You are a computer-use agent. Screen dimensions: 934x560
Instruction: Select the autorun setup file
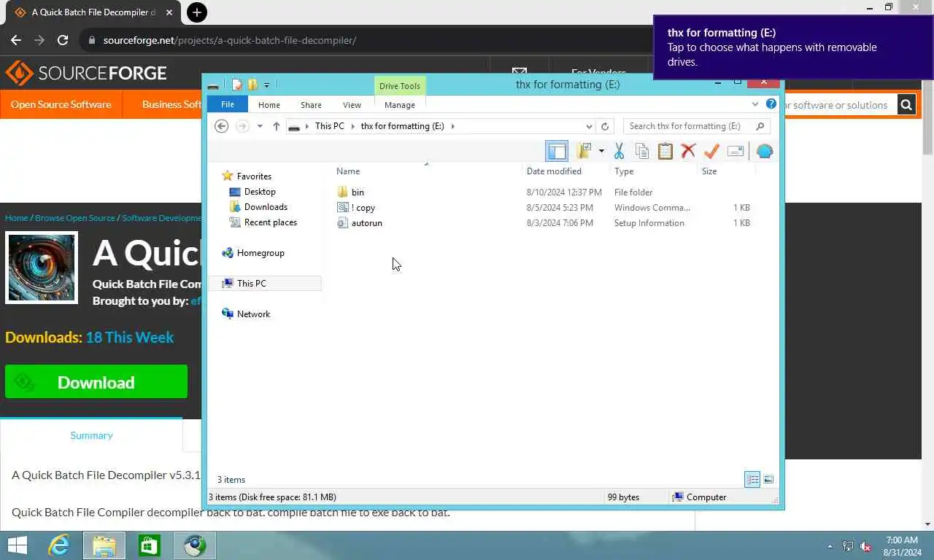coord(366,223)
